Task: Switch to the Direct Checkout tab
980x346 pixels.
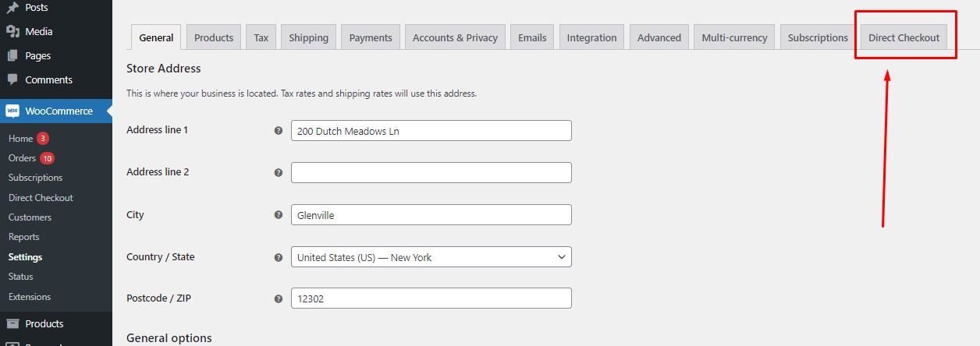Action: tap(904, 37)
